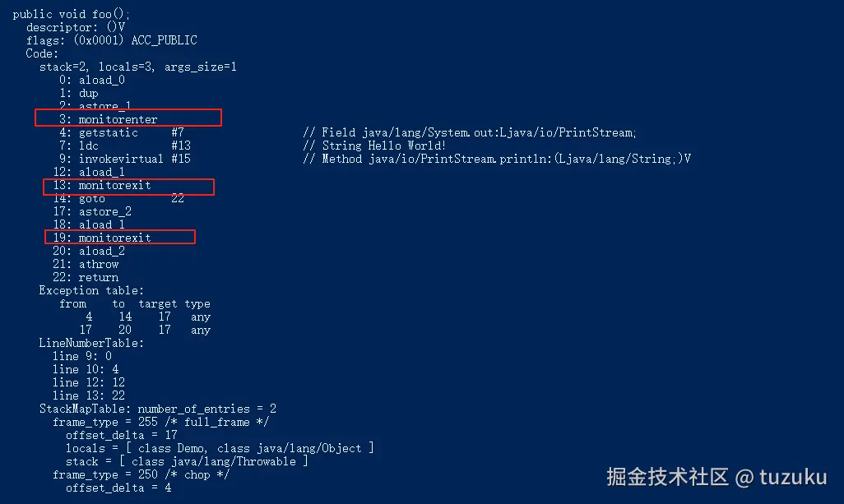Click the 'stack=2, locals=3, args_size=1' line

pyautogui.click(x=137, y=67)
